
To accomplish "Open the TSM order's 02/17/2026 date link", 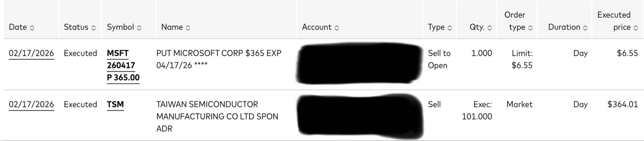I will pos(31,104).
